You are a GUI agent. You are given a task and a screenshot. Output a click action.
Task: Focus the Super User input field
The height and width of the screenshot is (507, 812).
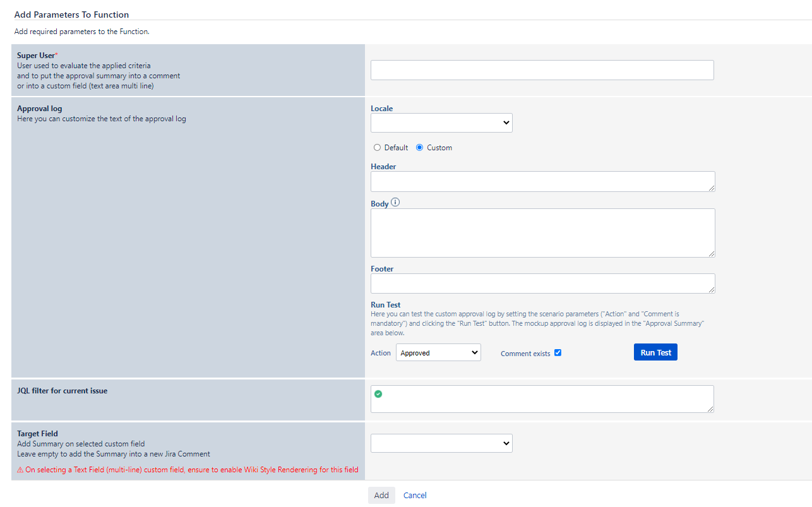(542, 70)
